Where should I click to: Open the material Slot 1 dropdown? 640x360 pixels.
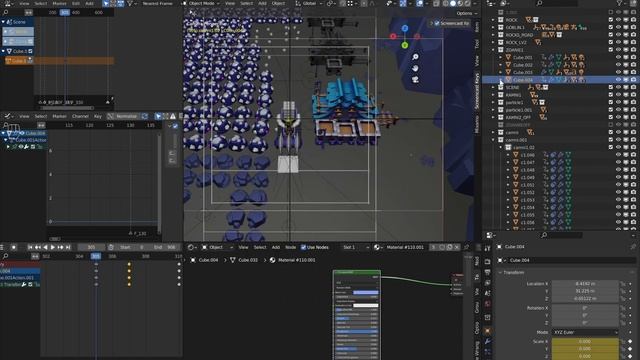point(356,247)
